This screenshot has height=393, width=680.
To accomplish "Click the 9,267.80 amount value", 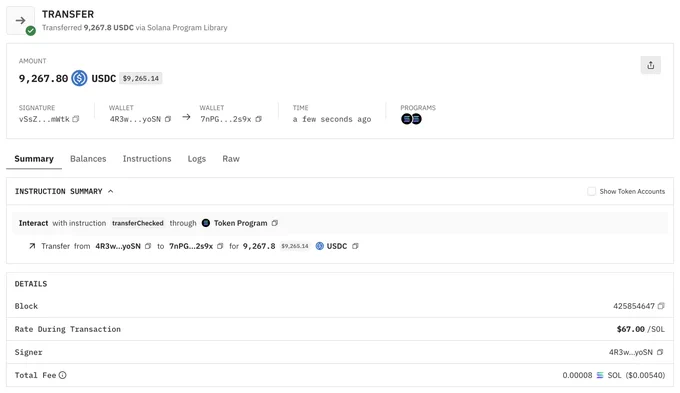I will pyautogui.click(x=43, y=79).
